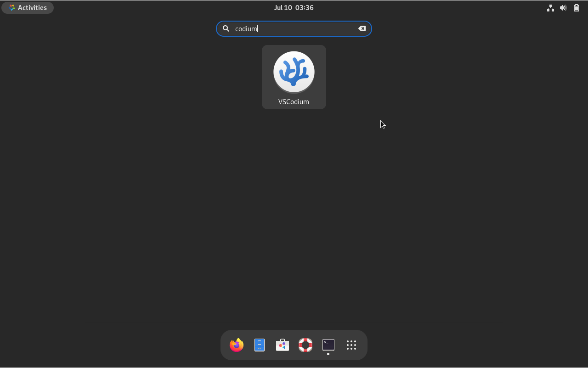Select the VSCodium result tile

pos(294,77)
